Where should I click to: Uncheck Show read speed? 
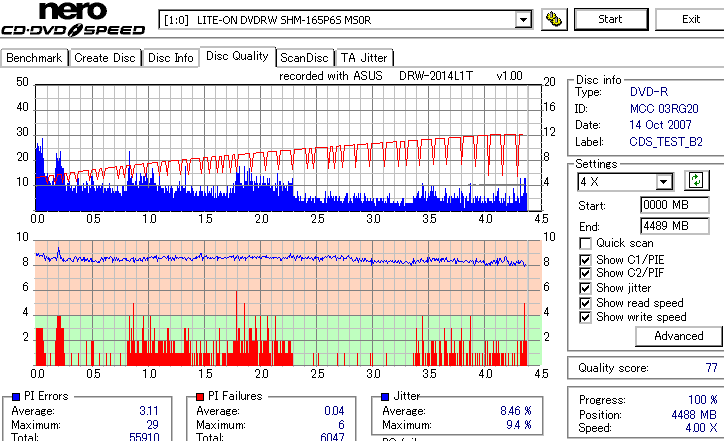click(x=585, y=303)
